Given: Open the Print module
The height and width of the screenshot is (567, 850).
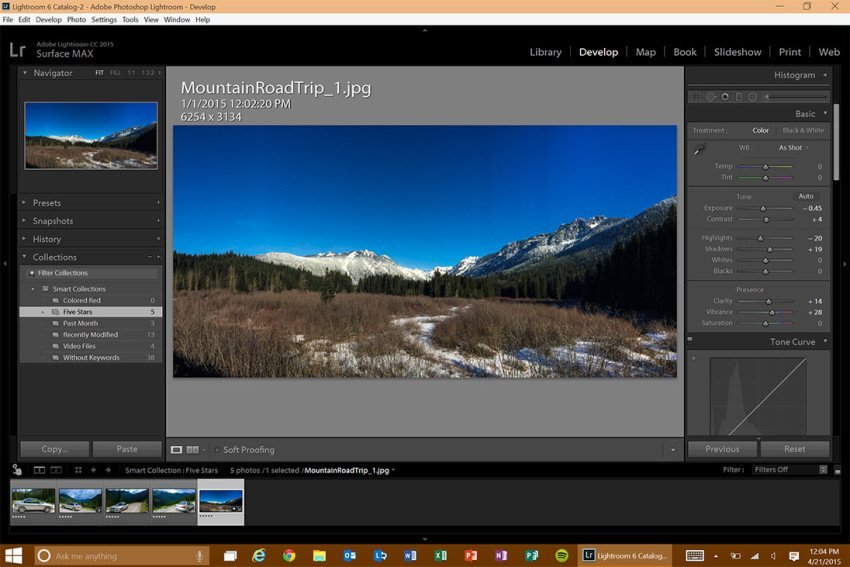Looking at the screenshot, I should coord(790,52).
